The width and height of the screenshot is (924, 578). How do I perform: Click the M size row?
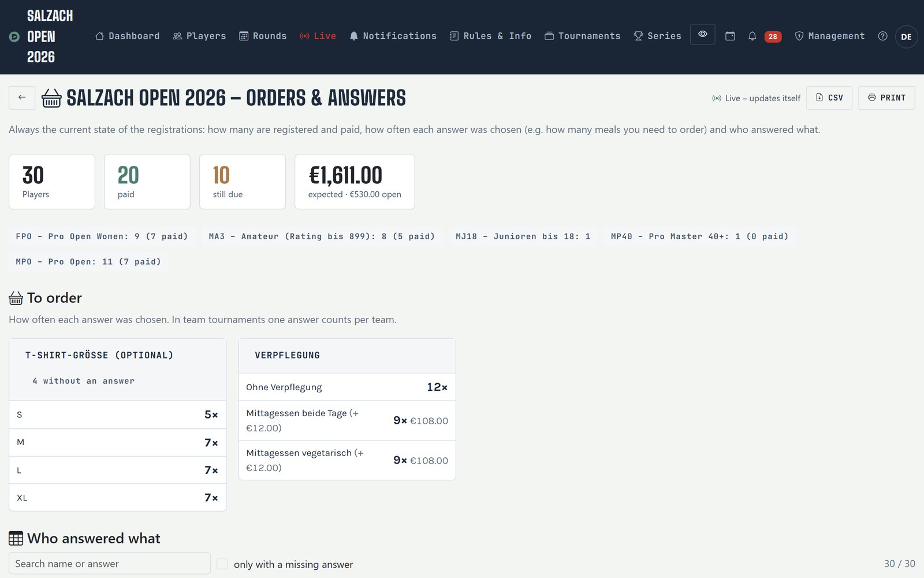[x=118, y=443]
